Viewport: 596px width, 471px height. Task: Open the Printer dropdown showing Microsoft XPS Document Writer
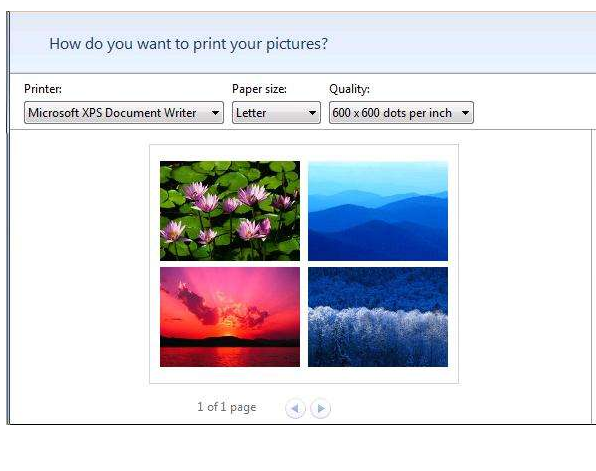(124, 113)
